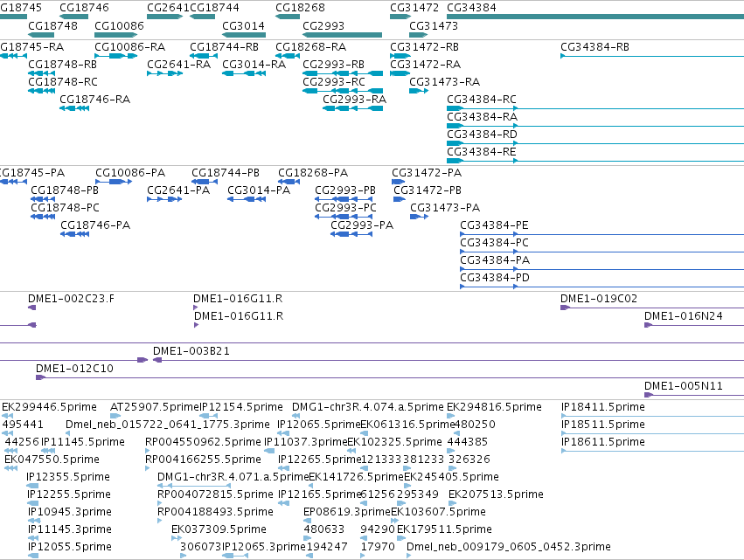This screenshot has width=744, height=560.
Task: Click EST EK037309.5prime
Action: point(177,538)
